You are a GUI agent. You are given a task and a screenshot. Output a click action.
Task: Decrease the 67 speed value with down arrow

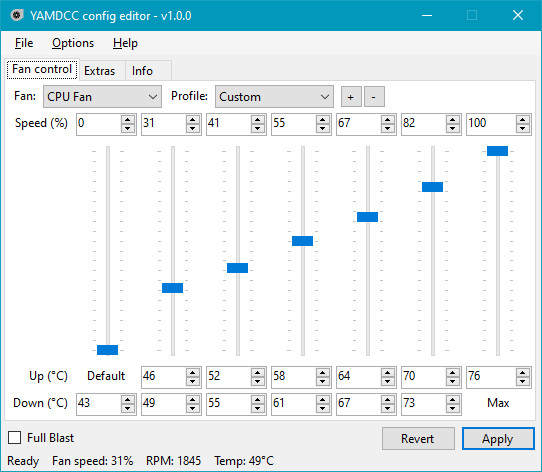click(x=388, y=129)
